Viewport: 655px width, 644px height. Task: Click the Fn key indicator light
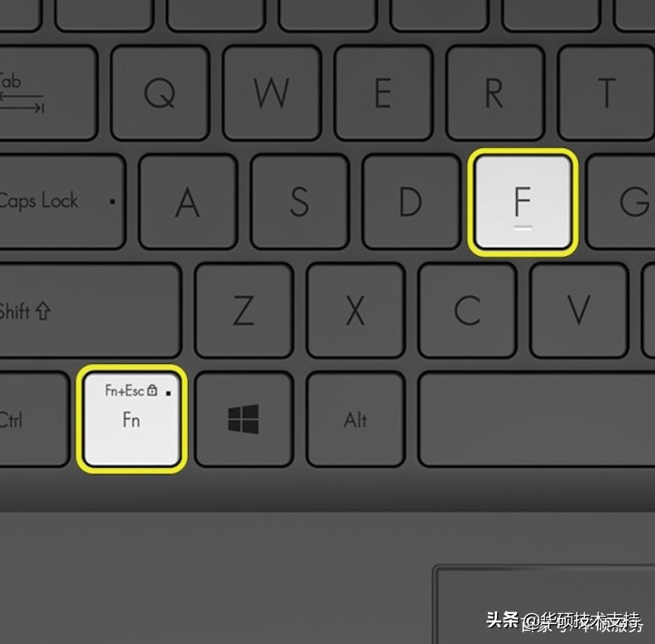click(x=169, y=393)
